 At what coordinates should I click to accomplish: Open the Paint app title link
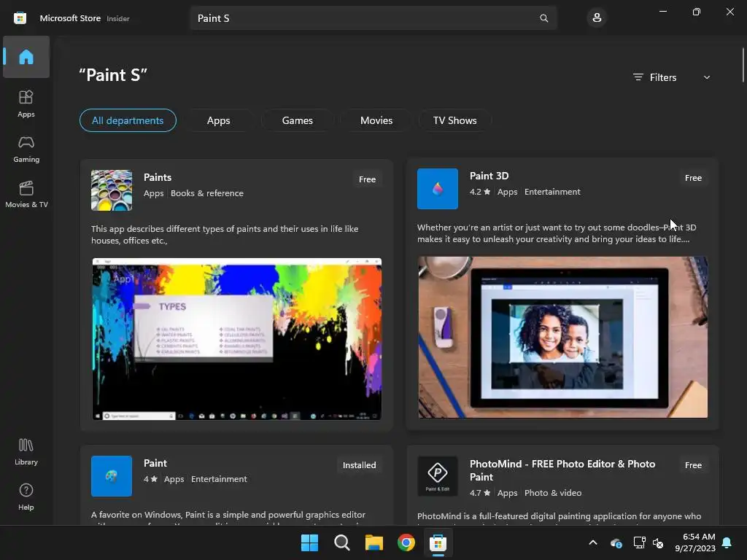[x=155, y=463]
